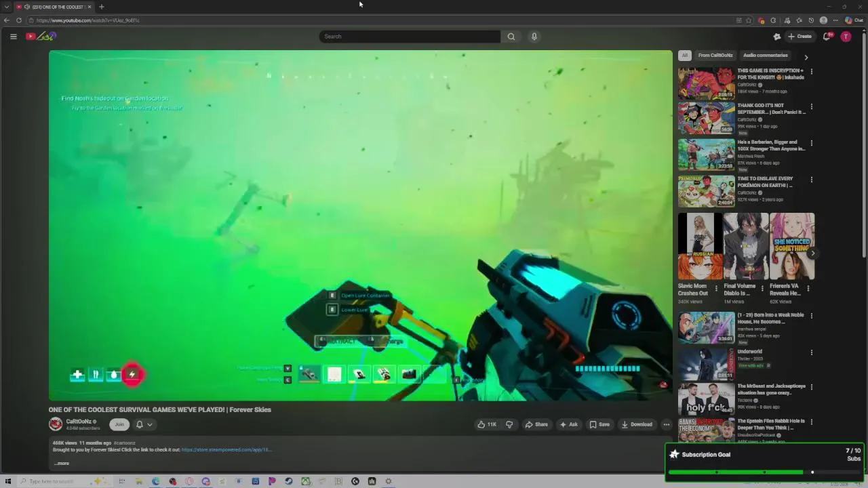Select the From CaRtOoNz filter chip

pos(715,56)
